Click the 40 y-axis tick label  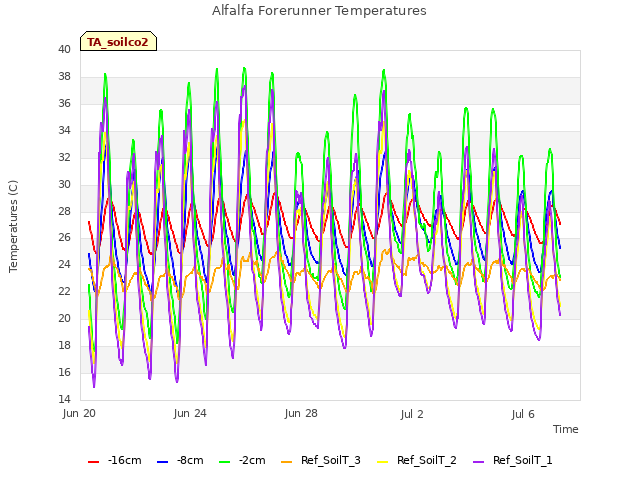(x=64, y=49)
